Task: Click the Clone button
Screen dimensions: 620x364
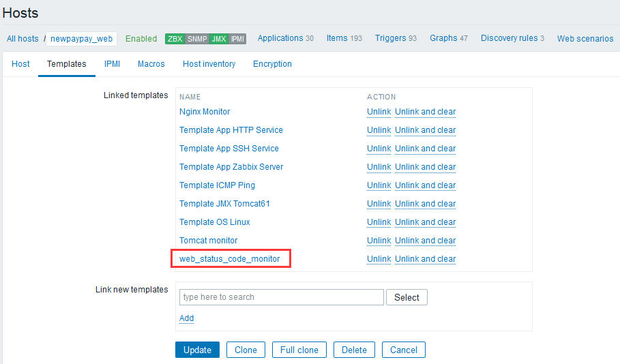Action: (246, 350)
